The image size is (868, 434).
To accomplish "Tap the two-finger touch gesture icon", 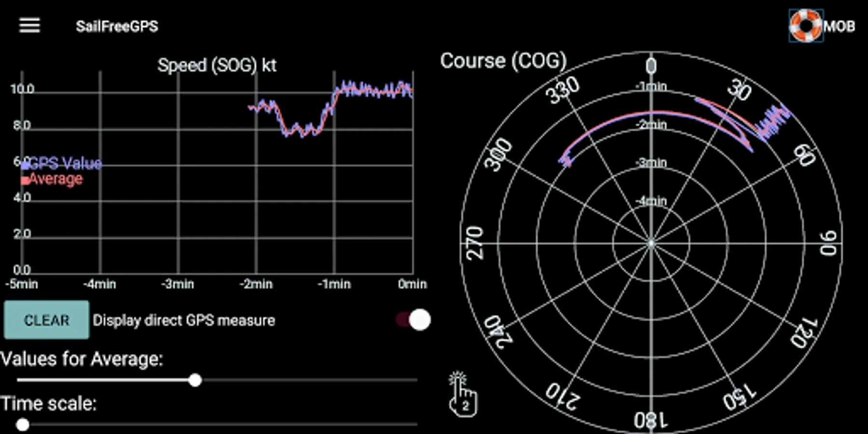I will (x=462, y=394).
